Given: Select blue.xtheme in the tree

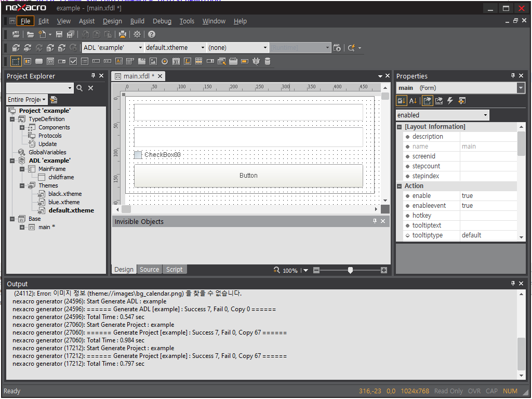Looking at the screenshot, I should point(64,202).
